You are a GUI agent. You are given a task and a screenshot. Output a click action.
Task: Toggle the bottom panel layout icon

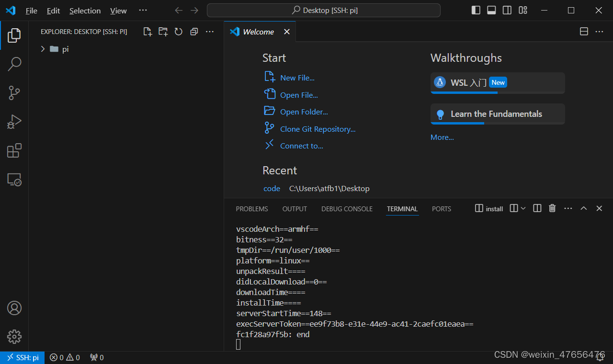491,11
